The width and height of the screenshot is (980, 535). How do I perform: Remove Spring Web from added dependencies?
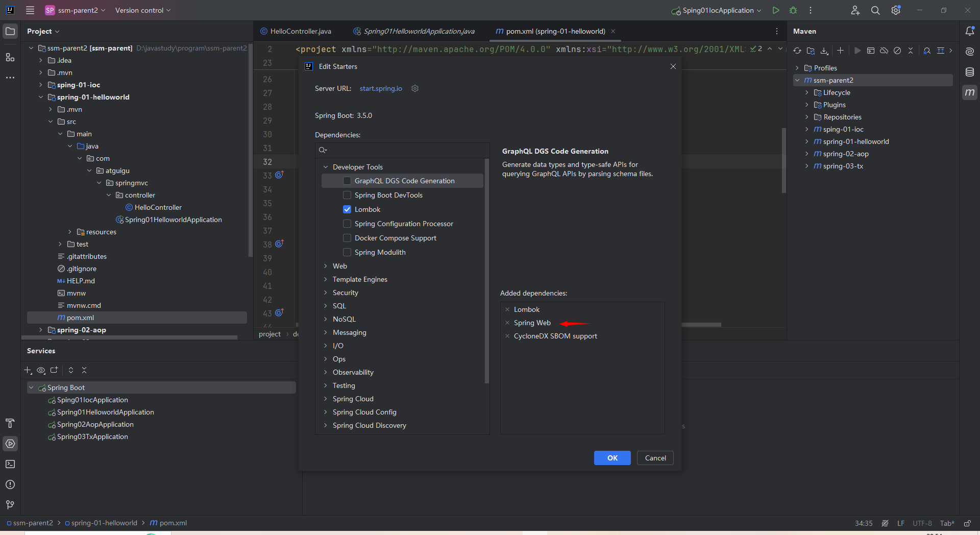coord(507,323)
